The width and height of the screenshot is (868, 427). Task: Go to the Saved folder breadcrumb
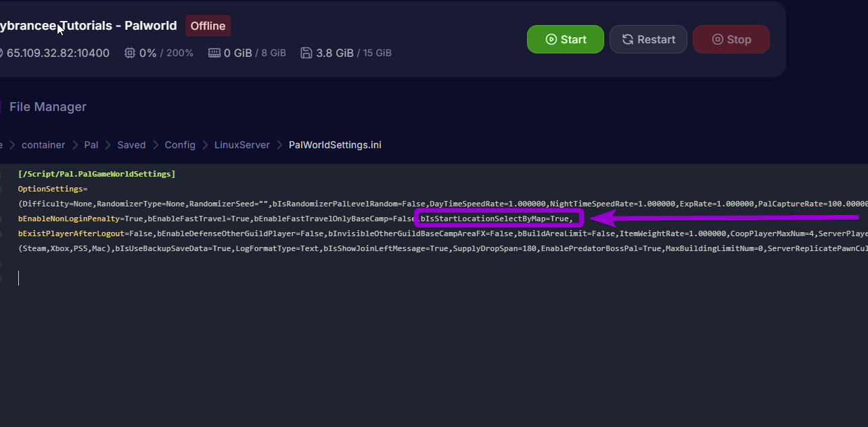click(131, 145)
